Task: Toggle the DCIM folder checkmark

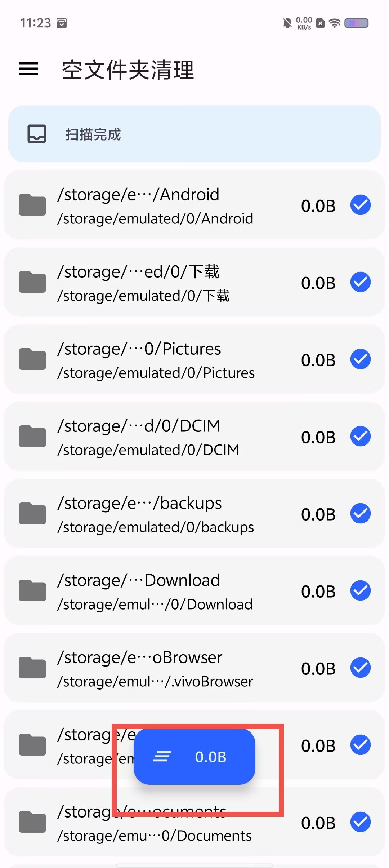Action: pos(361,436)
